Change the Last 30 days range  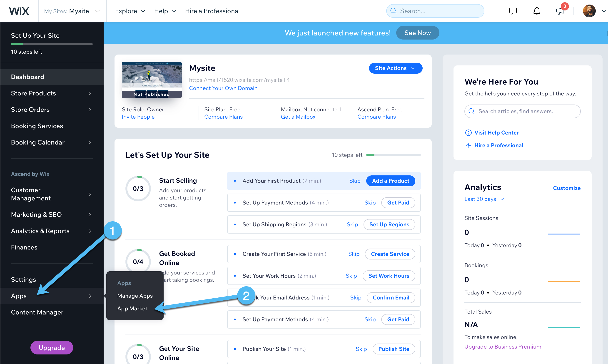[484, 199]
